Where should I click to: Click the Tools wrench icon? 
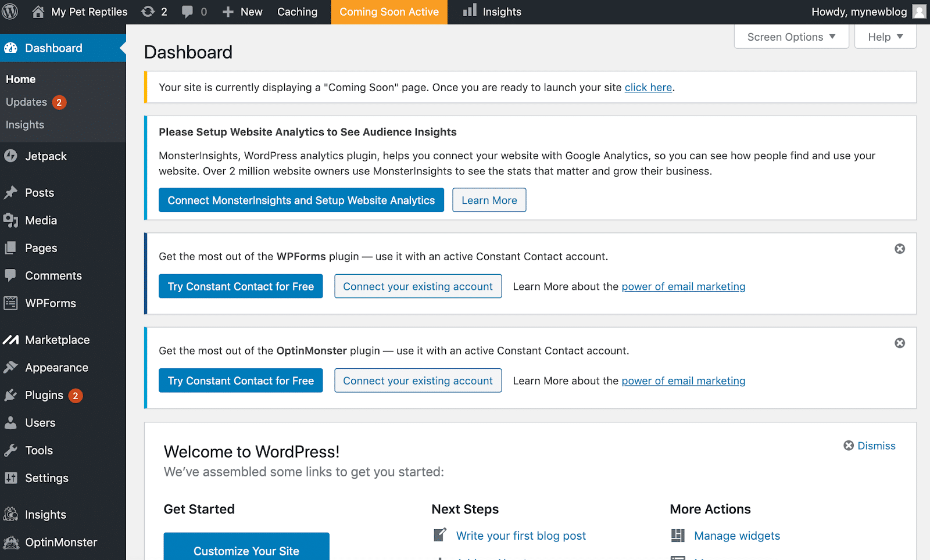(x=10, y=450)
